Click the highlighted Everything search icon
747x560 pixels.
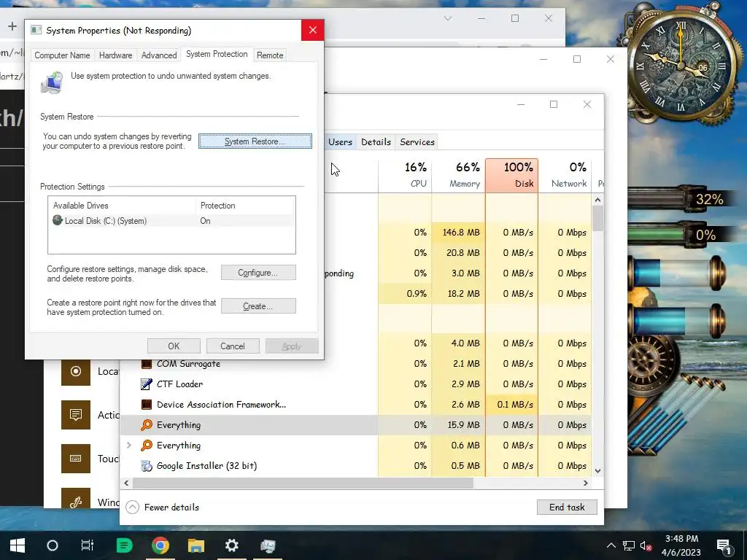[147, 425]
